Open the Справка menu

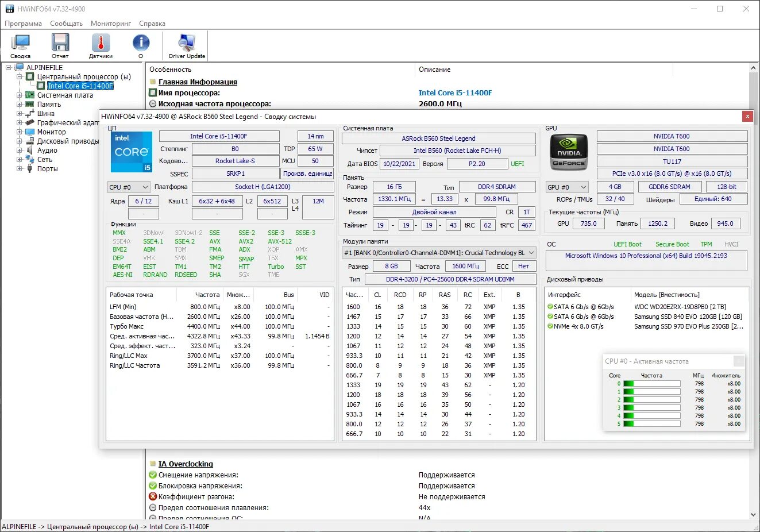pos(152,24)
